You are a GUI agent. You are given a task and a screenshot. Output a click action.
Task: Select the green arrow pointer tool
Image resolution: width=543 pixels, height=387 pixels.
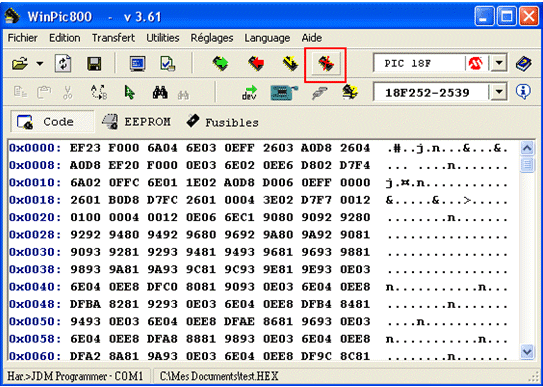pyautogui.click(x=130, y=92)
